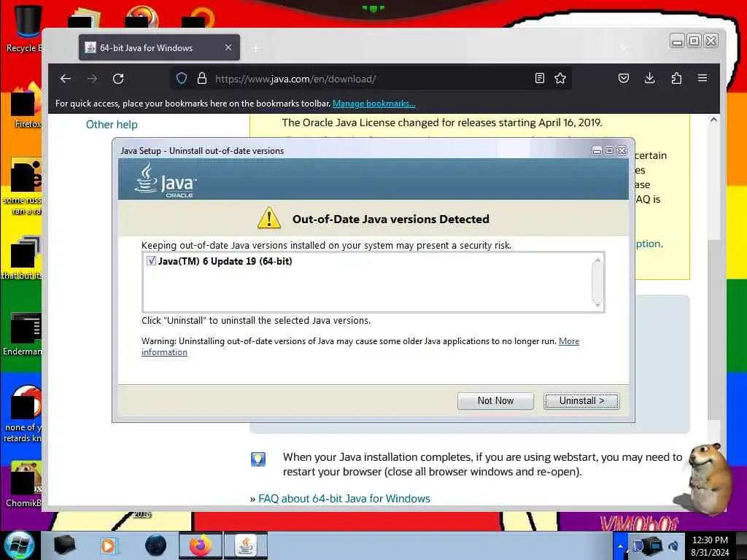Open the List all tabs chevron
This screenshot has height=560, width=747.
624,47
